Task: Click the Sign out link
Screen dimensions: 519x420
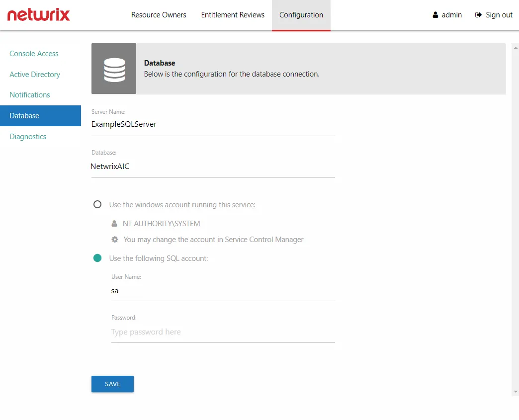Action: tap(499, 15)
